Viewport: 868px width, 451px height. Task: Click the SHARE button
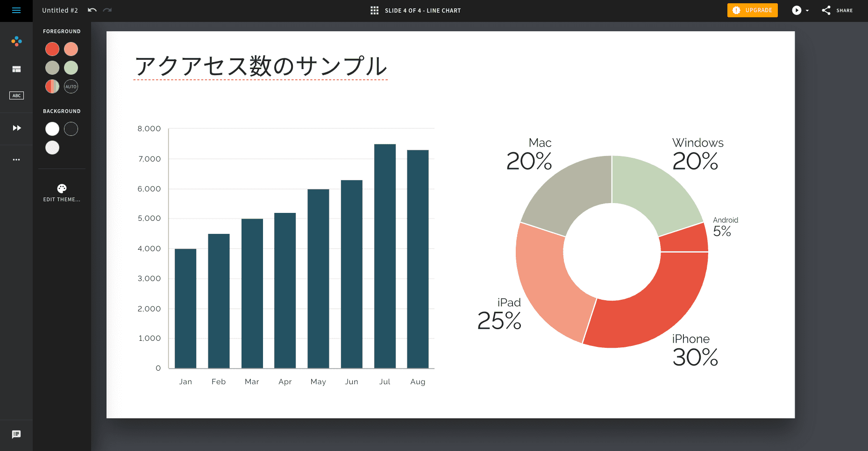(x=837, y=10)
